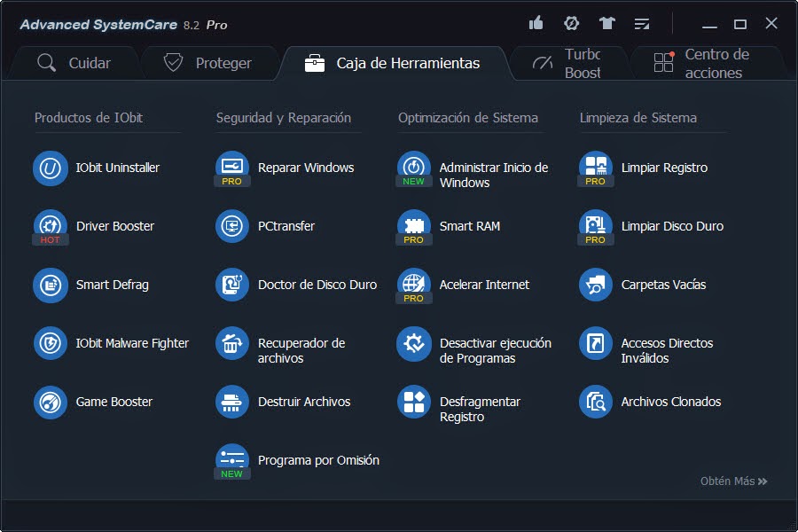Open the Programa por Omisión icon

[232, 461]
